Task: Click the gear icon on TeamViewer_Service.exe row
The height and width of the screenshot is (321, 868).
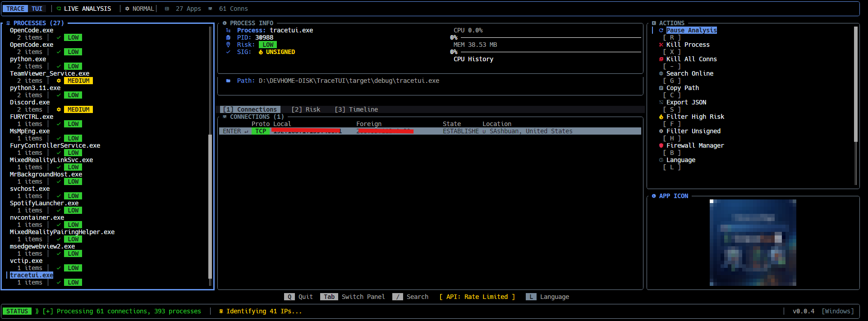Action: [59, 81]
